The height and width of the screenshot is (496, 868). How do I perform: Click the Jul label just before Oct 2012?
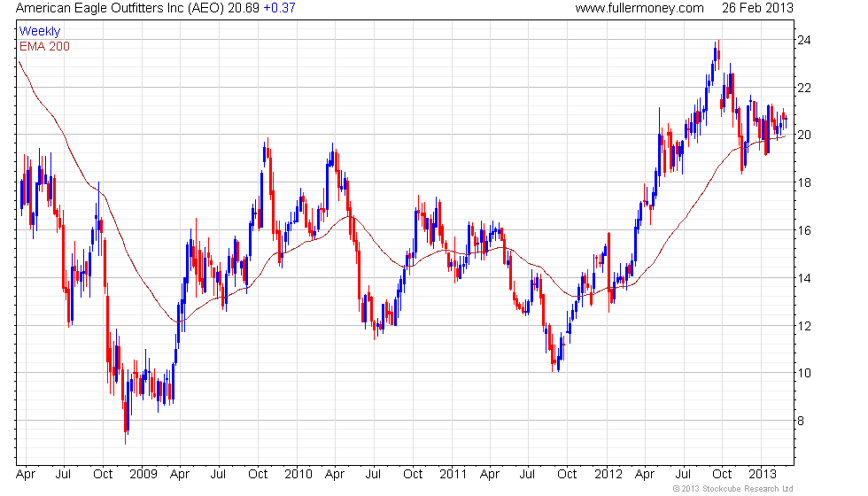(x=683, y=475)
